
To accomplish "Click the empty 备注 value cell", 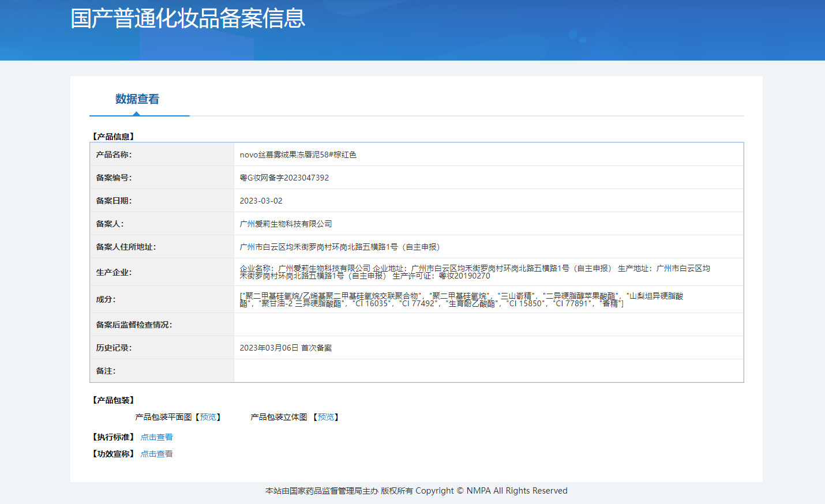I will pyautogui.click(x=488, y=371).
